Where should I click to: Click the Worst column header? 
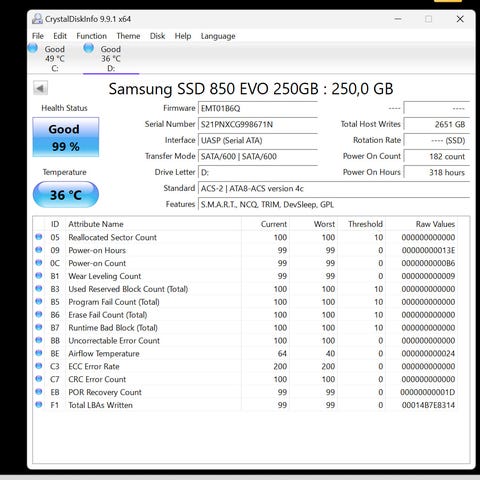click(313, 224)
